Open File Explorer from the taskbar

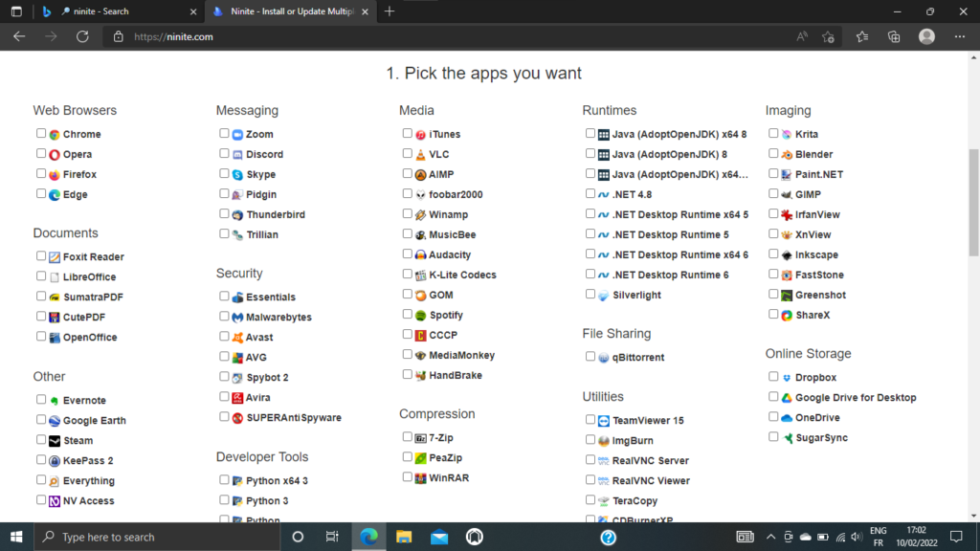(x=404, y=537)
